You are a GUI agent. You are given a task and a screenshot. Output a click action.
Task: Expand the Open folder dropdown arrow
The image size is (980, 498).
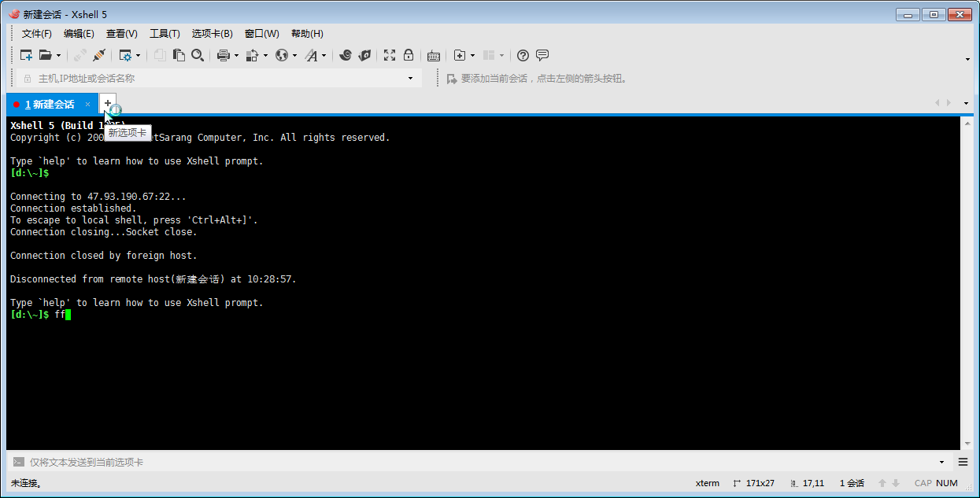pos(58,56)
